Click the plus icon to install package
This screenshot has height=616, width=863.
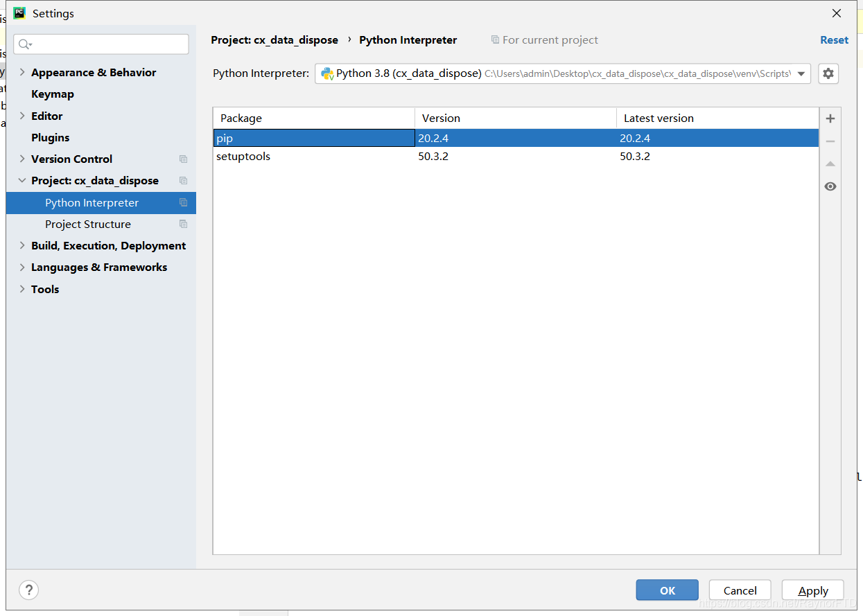(830, 118)
